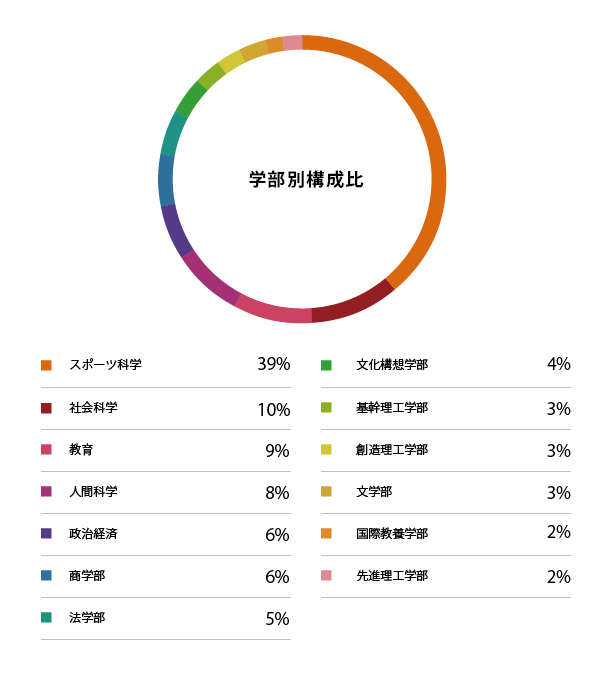Click the 創造理工学部 legend label
610x679 pixels.
click(392, 449)
